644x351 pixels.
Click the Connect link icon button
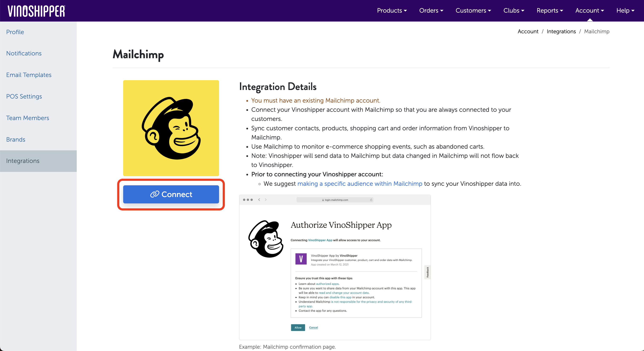tap(171, 194)
